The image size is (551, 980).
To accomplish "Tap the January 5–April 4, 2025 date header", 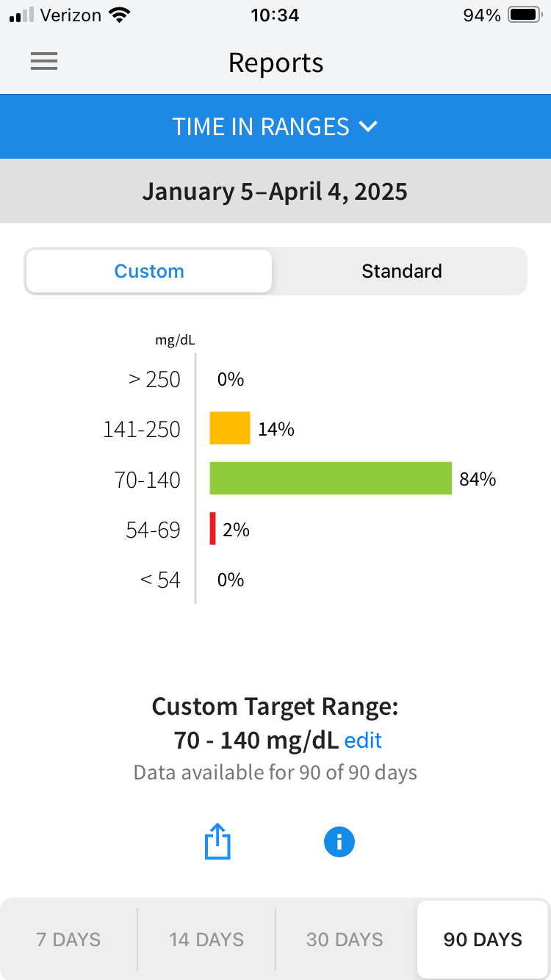I will (x=275, y=191).
